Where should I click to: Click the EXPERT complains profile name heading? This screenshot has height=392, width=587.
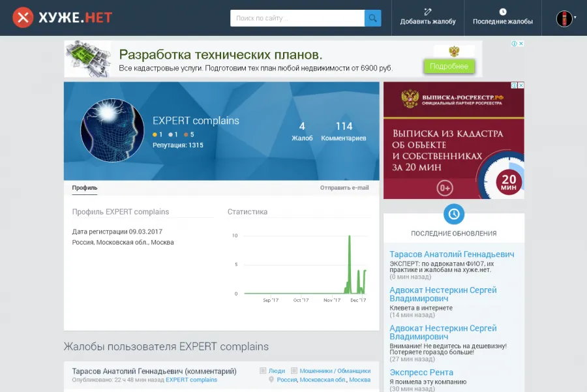click(x=196, y=121)
